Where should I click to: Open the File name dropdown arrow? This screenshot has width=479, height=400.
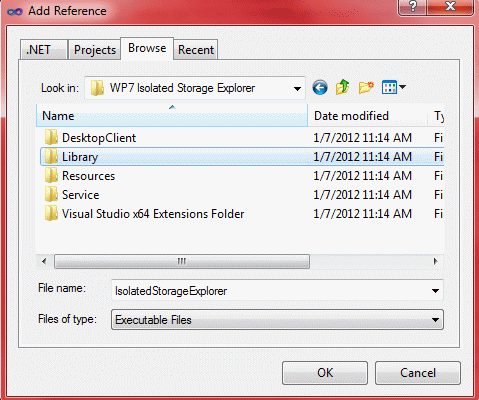pyautogui.click(x=435, y=291)
